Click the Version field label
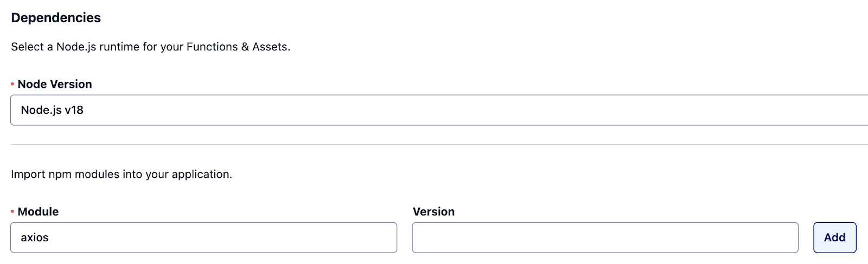 pos(433,211)
